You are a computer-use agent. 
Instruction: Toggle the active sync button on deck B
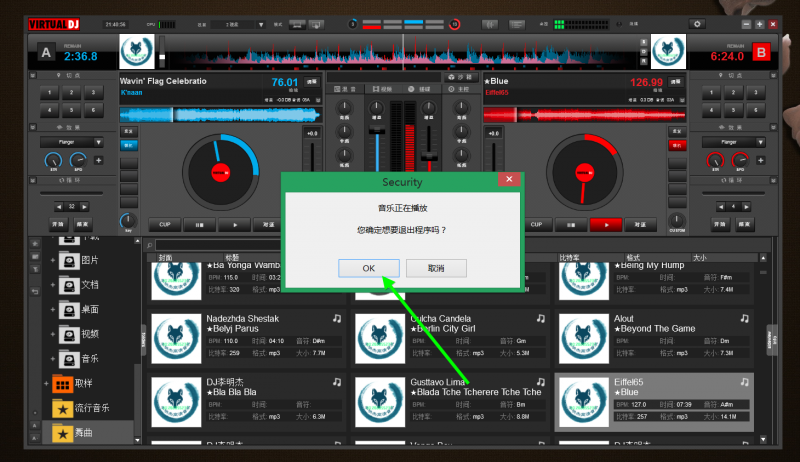pyautogui.click(x=677, y=145)
